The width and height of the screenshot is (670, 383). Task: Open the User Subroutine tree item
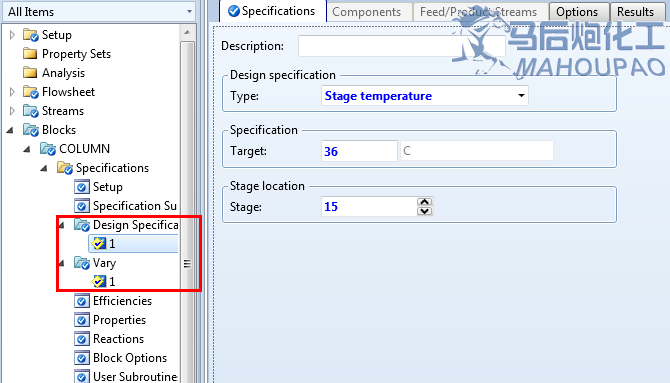pyautogui.click(x=135, y=377)
